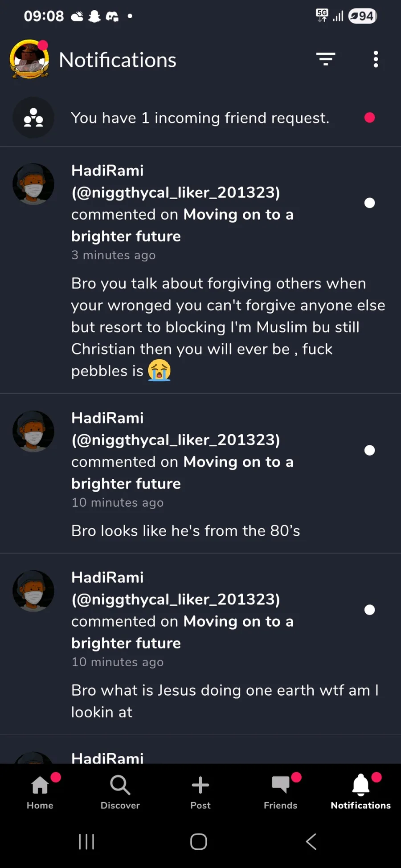Image resolution: width=401 pixels, height=868 pixels.
Task: Mark the 80's comment notification as read
Action: tap(369, 450)
